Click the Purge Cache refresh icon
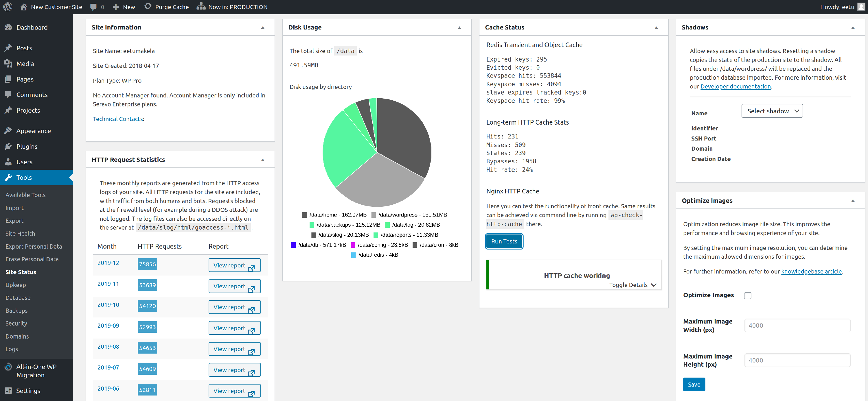Viewport: 868px width, 401px height. [x=148, y=6]
